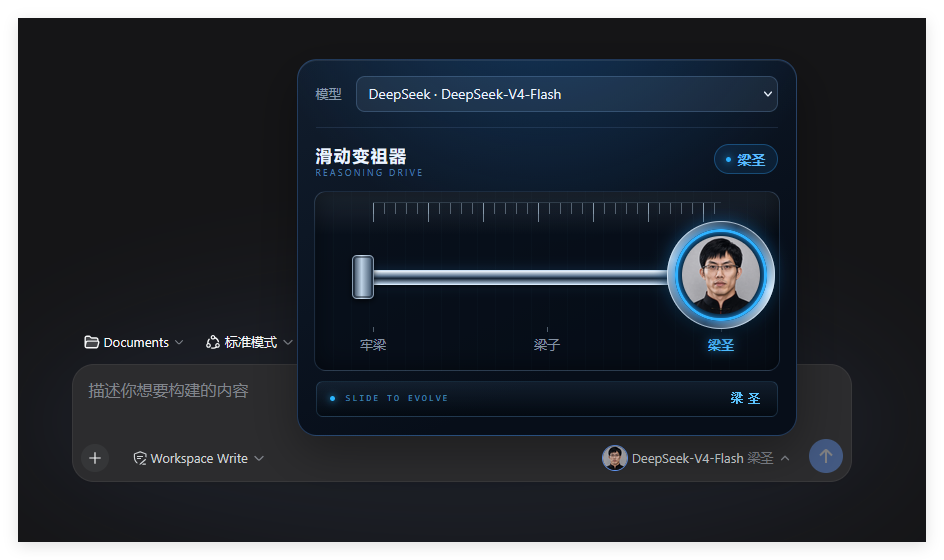Screen dimensions: 944x560
Task: Click the Workspace Write shield icon
Action: (x=140, y=458)
